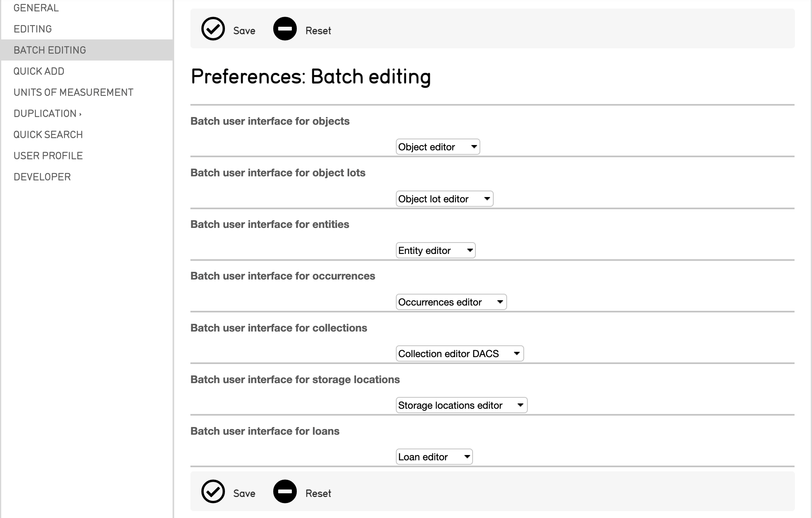Open Quick Search preferences
The image size is (812, 518).
pos(48,135)
